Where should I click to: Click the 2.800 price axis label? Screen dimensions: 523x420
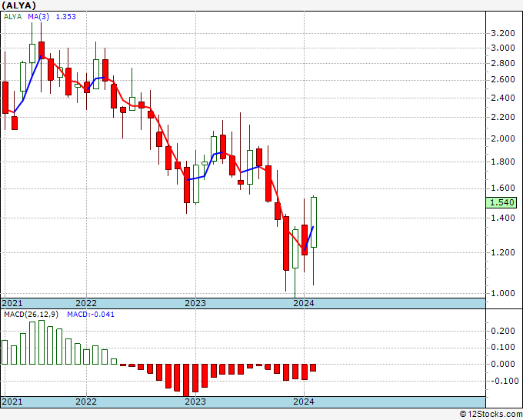(x=503, y=63)
